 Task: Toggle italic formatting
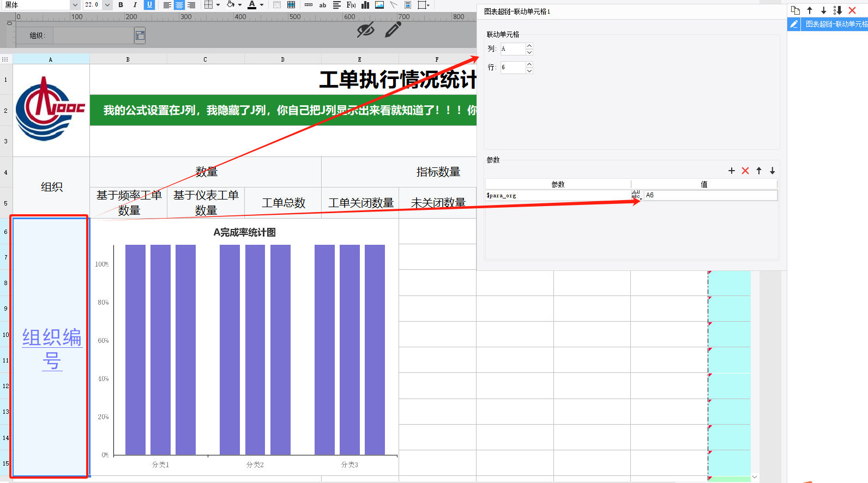click(x=135, y=5)
